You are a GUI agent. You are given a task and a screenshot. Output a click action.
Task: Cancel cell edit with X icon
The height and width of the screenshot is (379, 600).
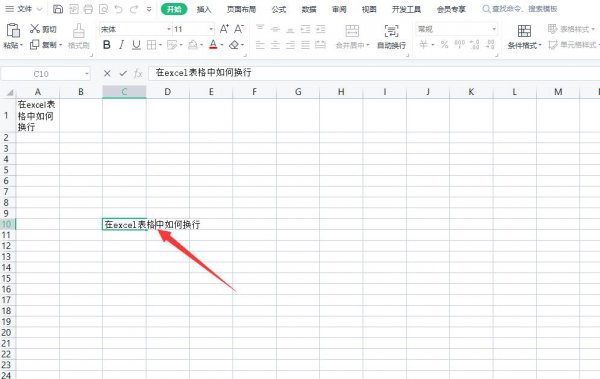(x=107, y=73)
